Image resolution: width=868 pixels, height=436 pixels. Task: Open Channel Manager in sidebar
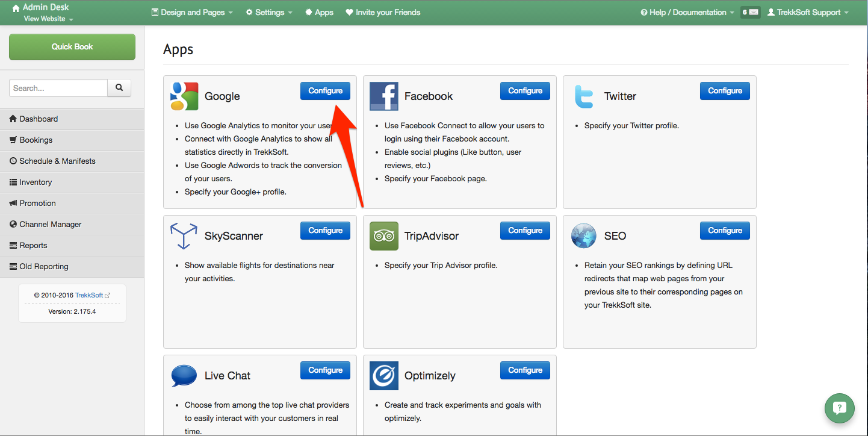[72, 225]
